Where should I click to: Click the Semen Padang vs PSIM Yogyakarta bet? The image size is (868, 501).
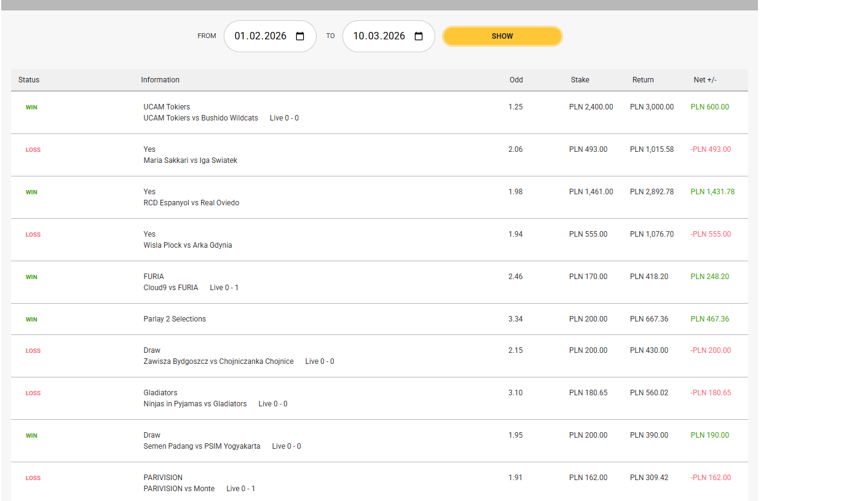click(202, 446)
